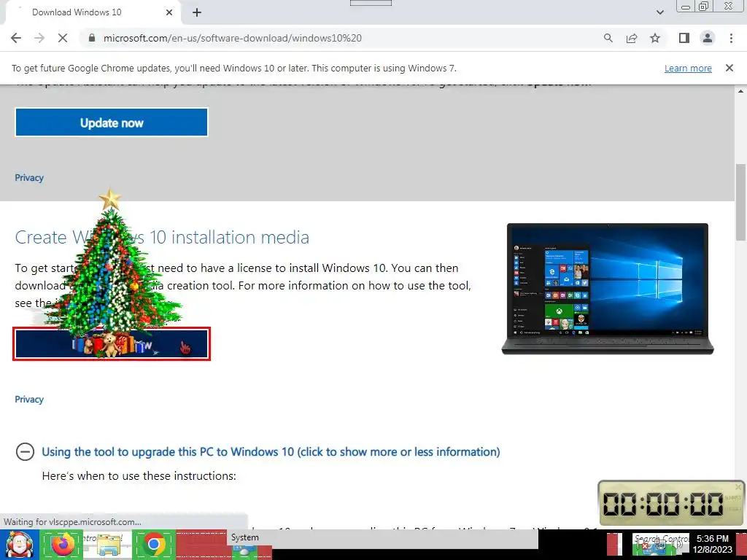Open the Chrome profile avatar menu
The height and width of the screenshot is (560, 747).
(x=708, y=38)
